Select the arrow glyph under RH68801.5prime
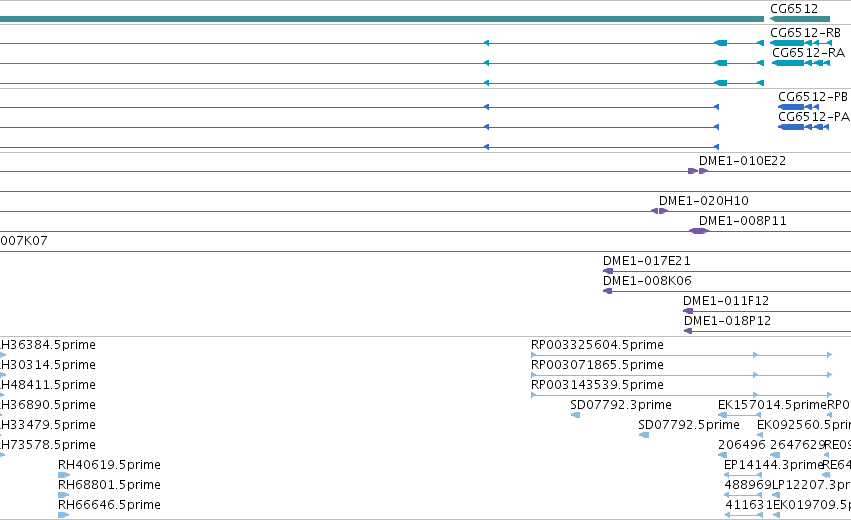 [63, 495]
